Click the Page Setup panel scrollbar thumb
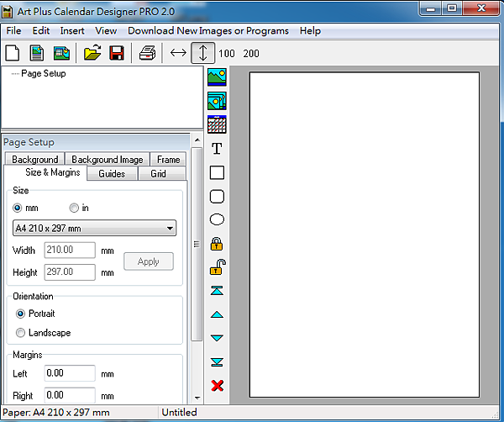The height and width of the screenshot is (422, 504). pyautogui.click(x=197, y=244)
